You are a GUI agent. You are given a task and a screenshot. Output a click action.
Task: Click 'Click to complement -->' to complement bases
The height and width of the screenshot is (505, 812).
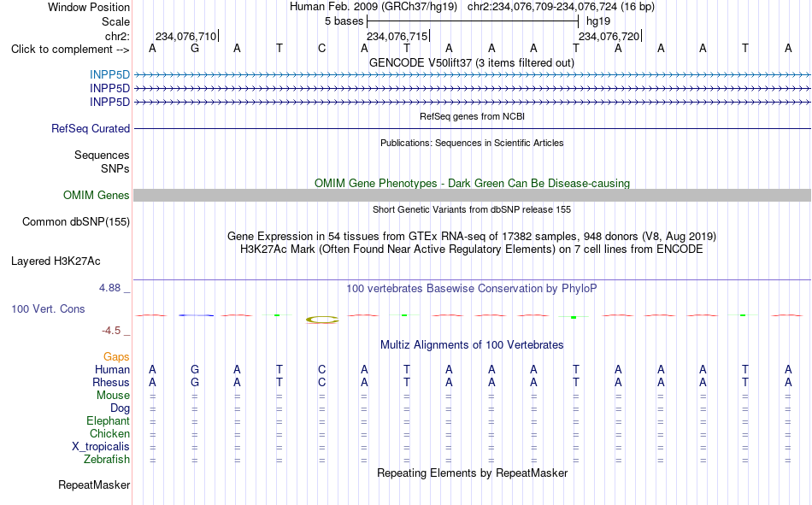point(70,50)
